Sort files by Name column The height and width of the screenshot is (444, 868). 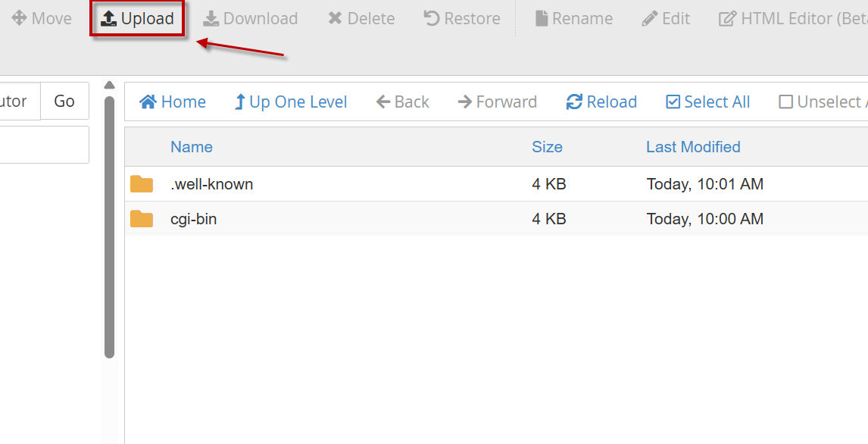192,147
